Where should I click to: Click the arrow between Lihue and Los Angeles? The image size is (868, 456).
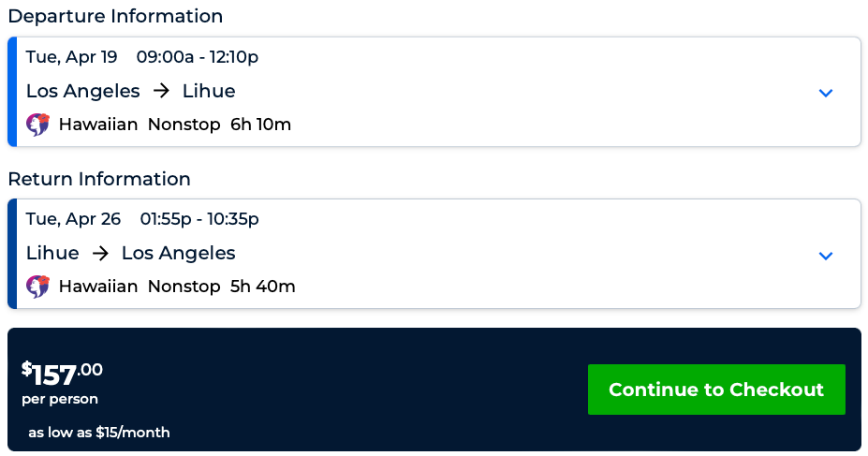pyautogui.click(x=100, y=254)
